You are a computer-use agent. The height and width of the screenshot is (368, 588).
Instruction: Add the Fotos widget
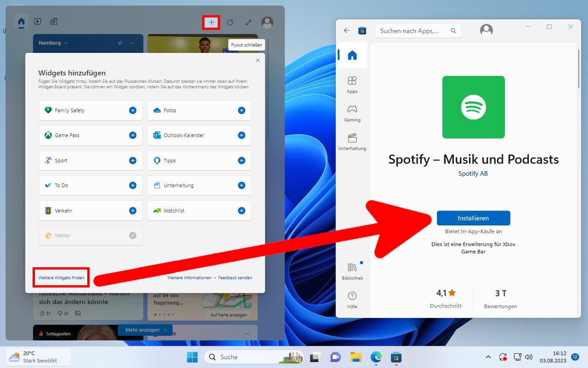242,110
